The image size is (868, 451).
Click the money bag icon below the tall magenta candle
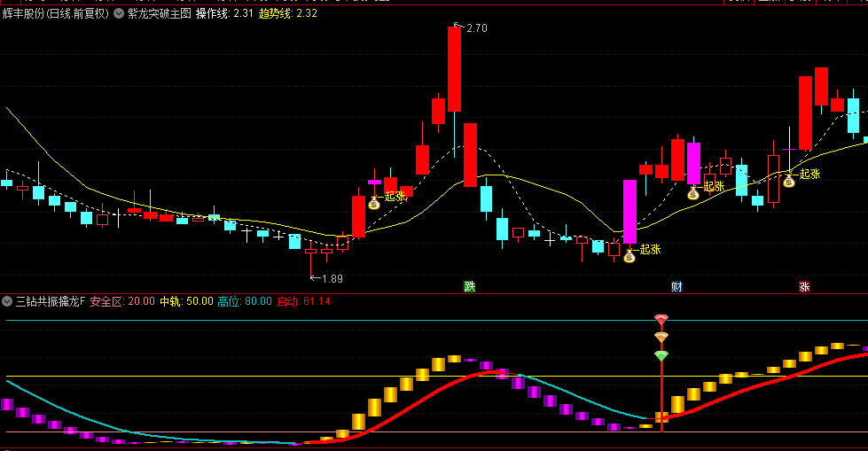pyautogui.click(x=629, y=256)
